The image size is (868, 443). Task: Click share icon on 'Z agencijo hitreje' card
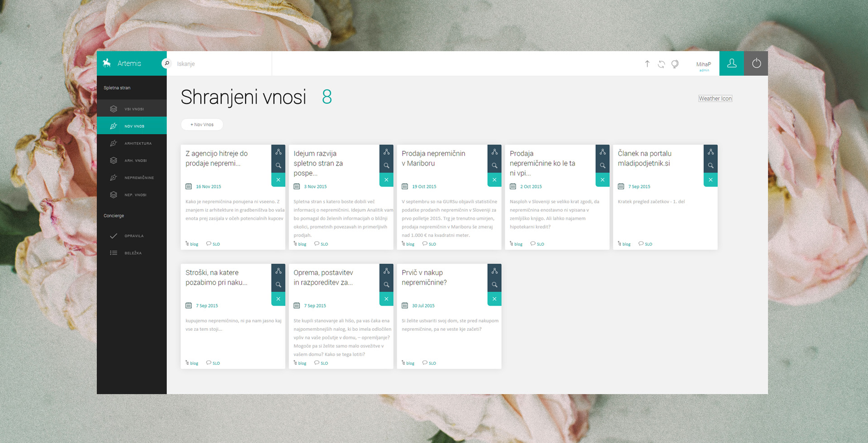click(278, 152)
